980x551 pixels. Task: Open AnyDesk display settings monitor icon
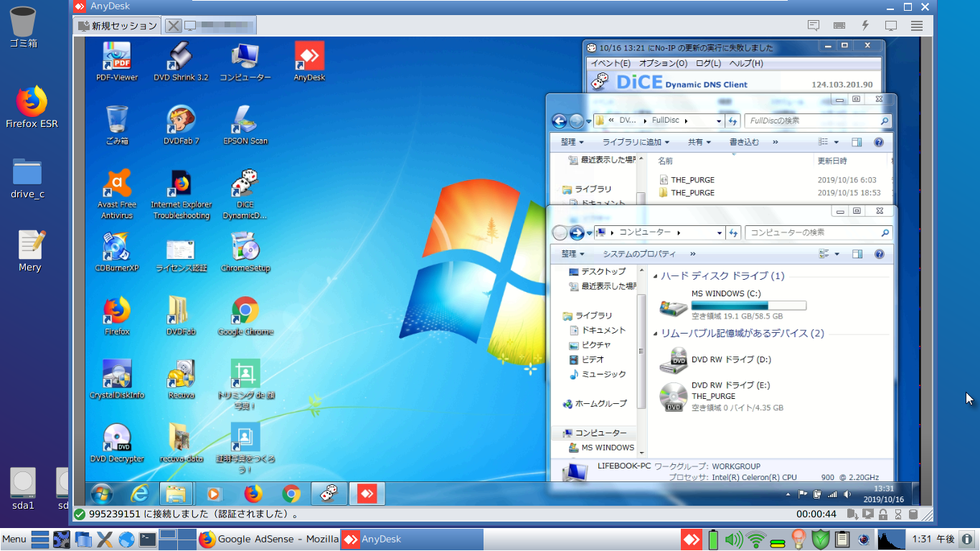(891, 25)
